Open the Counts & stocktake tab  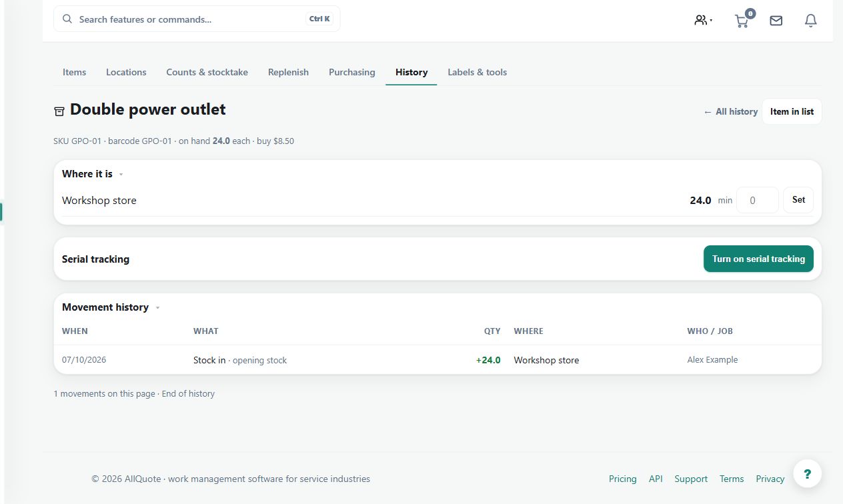(x=207, y=72)
